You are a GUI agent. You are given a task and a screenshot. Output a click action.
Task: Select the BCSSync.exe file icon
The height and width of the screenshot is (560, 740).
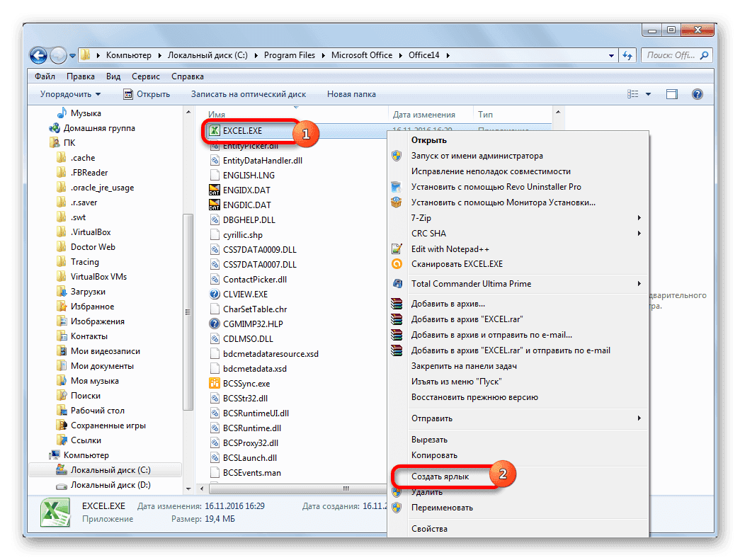[x=215, y=384]
